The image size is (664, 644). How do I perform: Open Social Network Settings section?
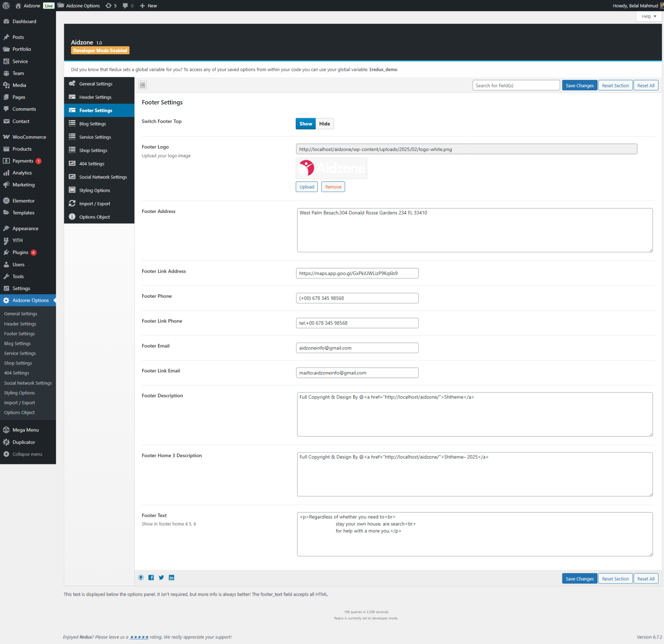pyautogui.click(x=103, y=177)
